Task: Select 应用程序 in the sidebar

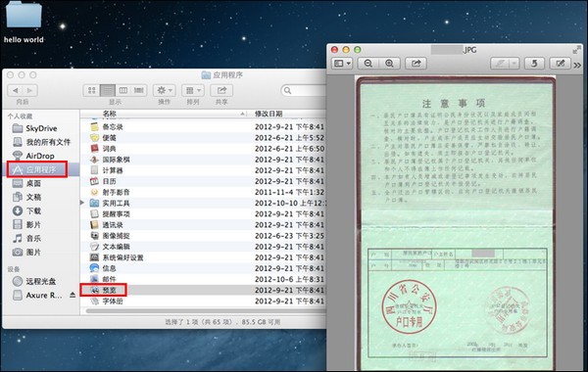Action: pos(37,169)
